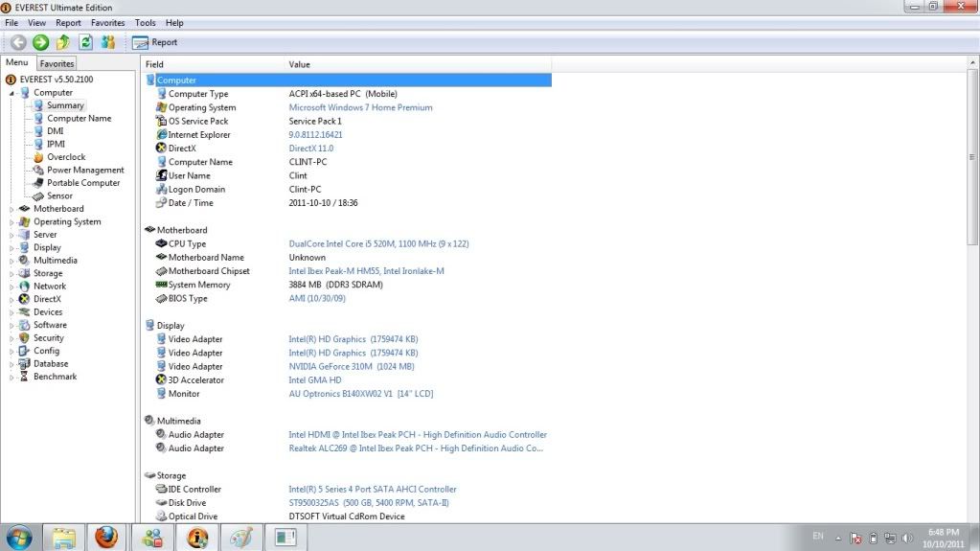The width and height of the screenshot is (980, 551).
Task: Collapse the Computer tree node
Action: point(12,93)
